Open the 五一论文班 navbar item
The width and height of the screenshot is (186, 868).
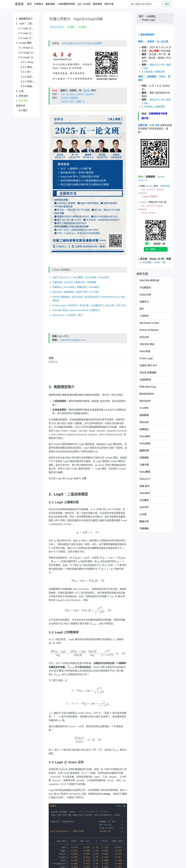click(84, 4)
